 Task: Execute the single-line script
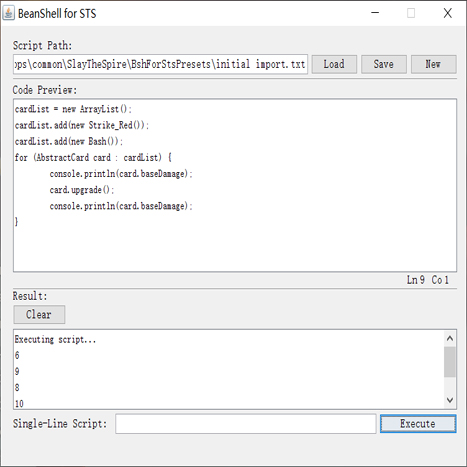(x=418, y=424)
